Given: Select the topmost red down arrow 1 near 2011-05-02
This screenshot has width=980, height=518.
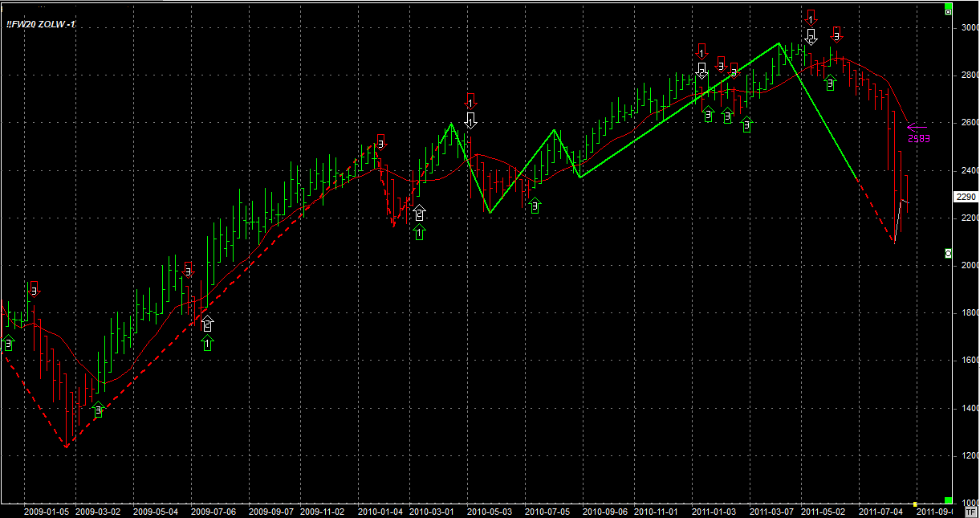Looking at the screenshot, I should click(811, 17).
